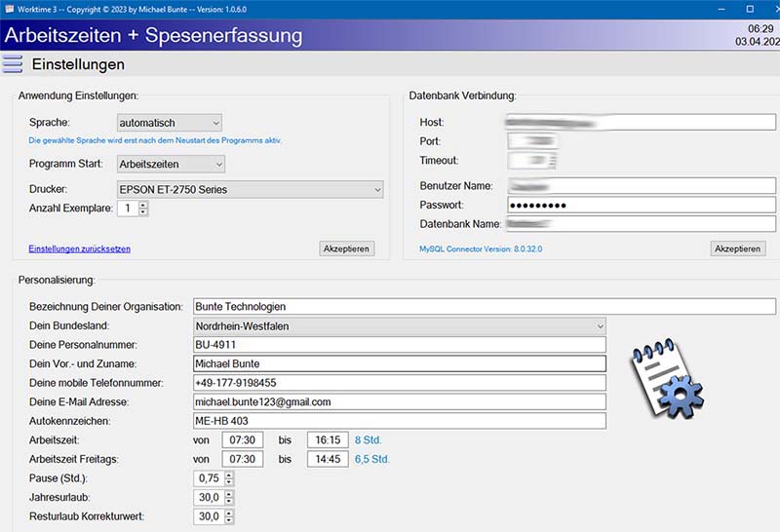The width and height of the screenshot is (780, 532).
Task: Increase the Jahresurlaub value
Action: (229, 494)
